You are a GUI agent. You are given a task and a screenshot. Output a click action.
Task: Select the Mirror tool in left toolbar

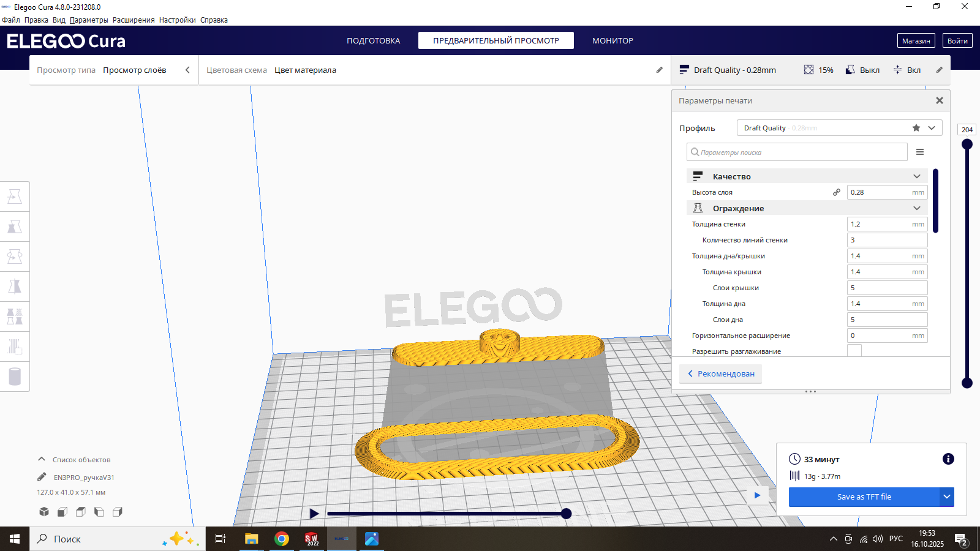tap(15, 287)
